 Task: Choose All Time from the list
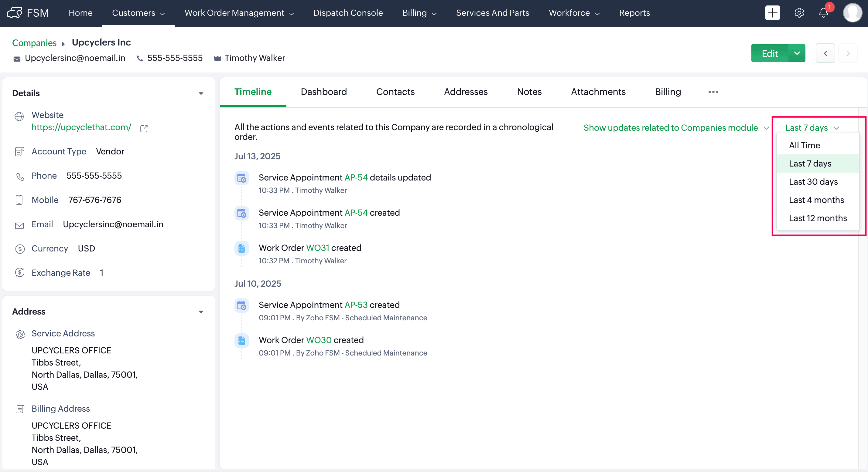[804, 145]
